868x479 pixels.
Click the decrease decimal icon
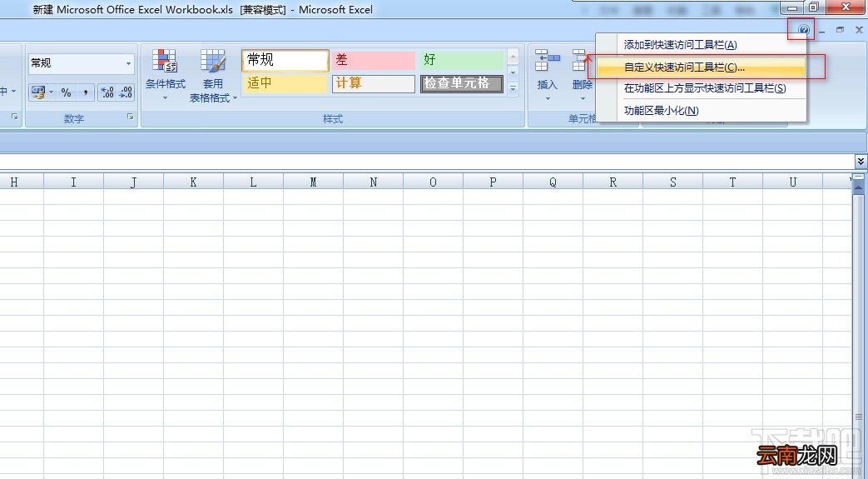(x=125, y=92)
